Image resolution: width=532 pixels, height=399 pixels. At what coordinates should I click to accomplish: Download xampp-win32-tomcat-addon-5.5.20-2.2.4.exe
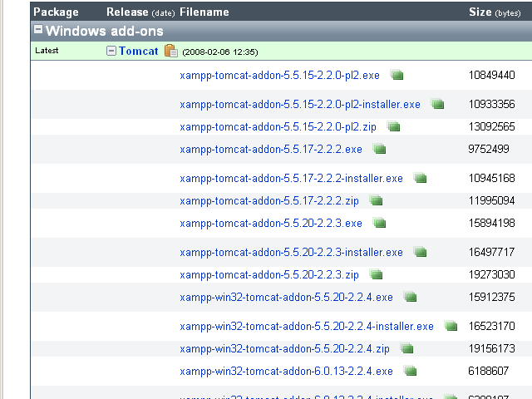tap(286, 298)
